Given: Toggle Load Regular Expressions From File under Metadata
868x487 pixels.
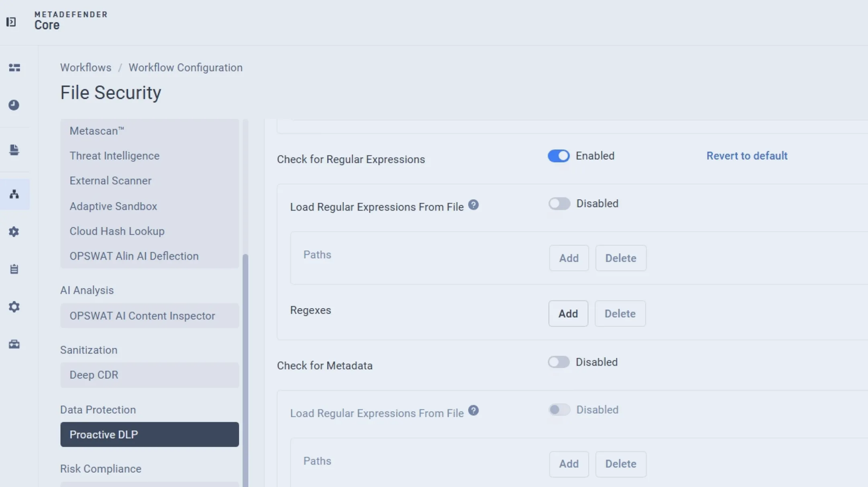Looking at the screenshot, I should (559, 410).
